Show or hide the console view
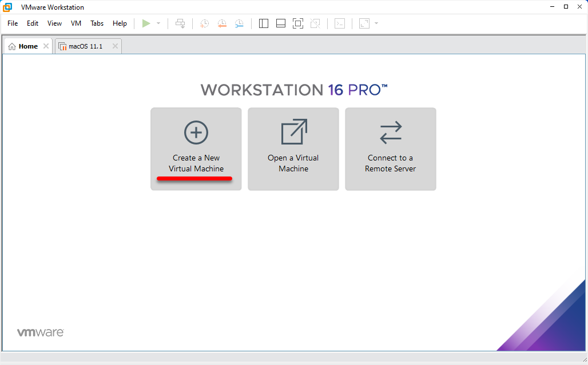This screenshot has height=365, width=588. click(340, 23)
